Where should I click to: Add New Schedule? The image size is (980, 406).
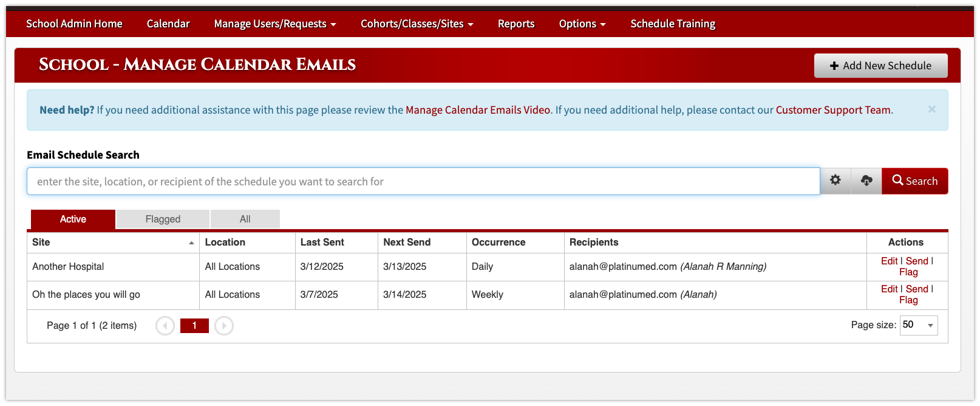tap(880, 66)
